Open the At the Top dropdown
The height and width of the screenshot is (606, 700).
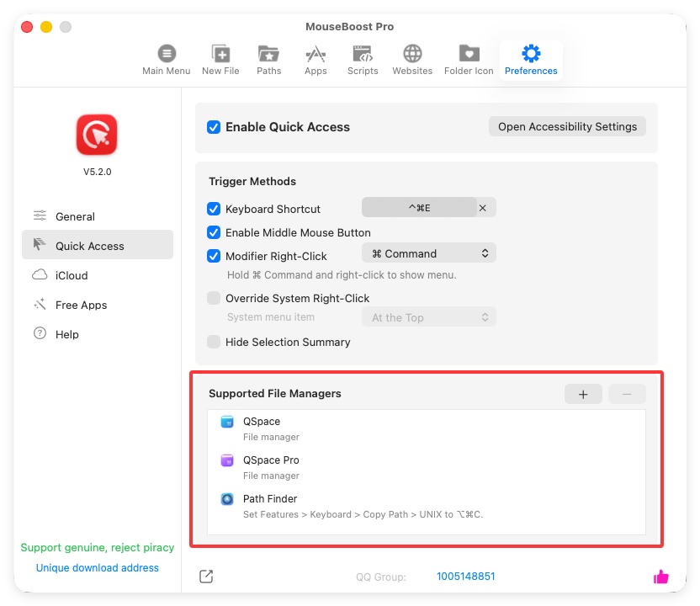tap(428, 317)
